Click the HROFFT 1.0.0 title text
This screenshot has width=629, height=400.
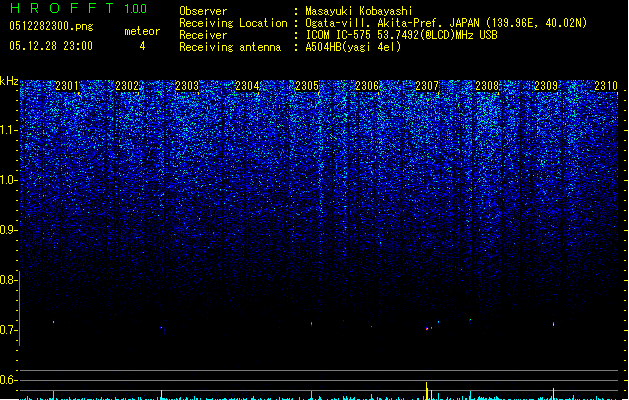point(79,8)
